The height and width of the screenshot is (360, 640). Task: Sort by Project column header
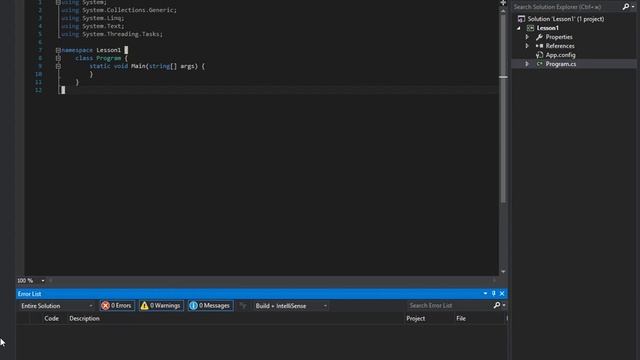tap(416, 318)
